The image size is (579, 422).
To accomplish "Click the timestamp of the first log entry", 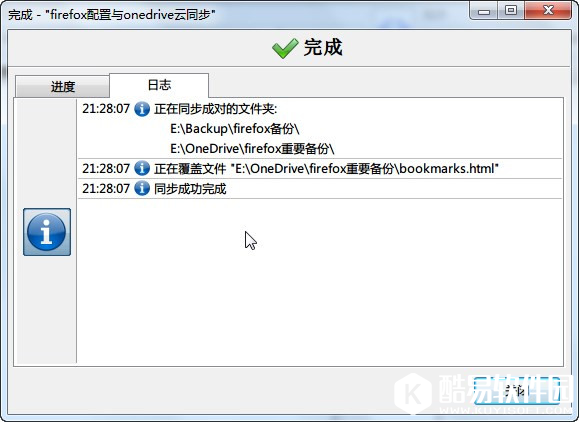I will 106,109.
